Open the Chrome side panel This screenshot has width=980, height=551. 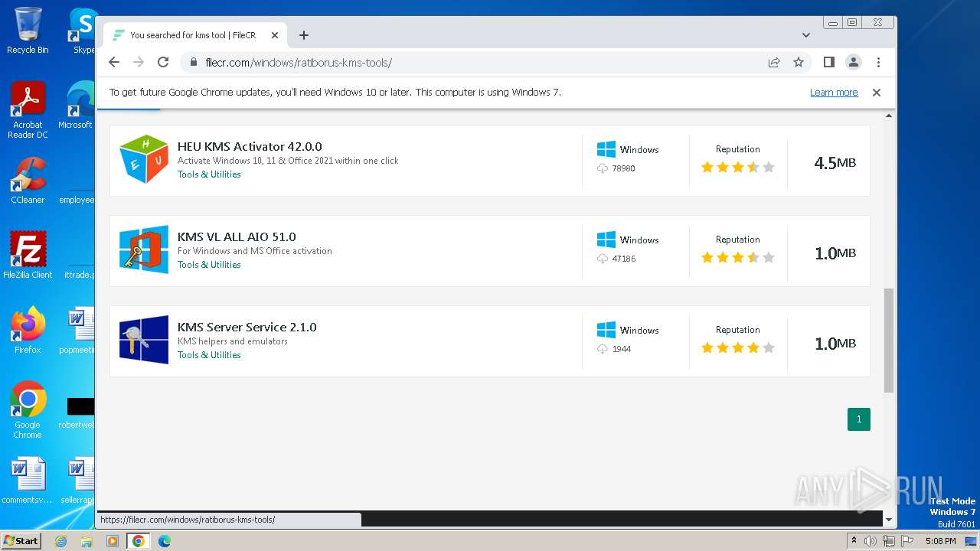828,62
